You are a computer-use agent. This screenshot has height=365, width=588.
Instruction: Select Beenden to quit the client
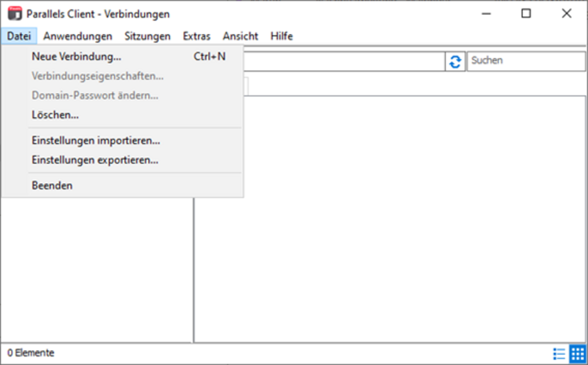(x=122, y=186)
